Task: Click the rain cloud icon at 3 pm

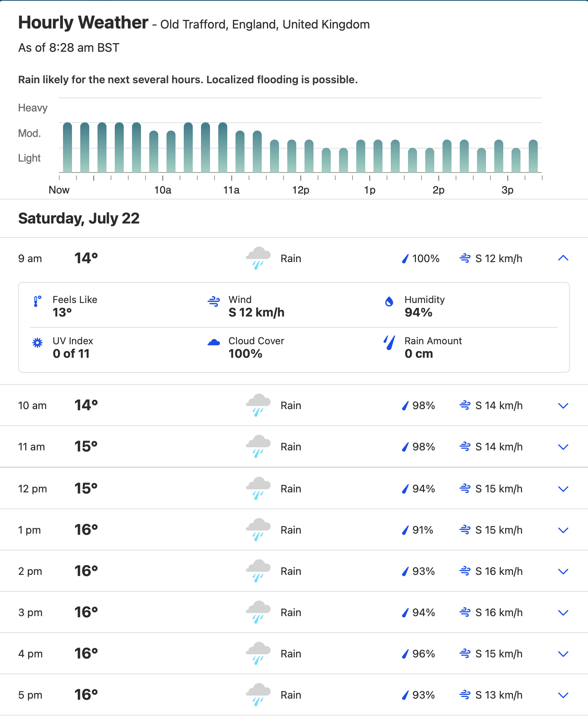Action: pyautogui.click(x=258, y=612)
